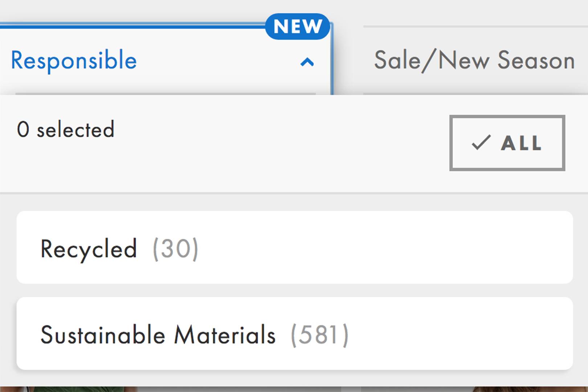Click the "Season" word in the filter tab
Viewport: 588px width, 392px height.
coord(536,60)
